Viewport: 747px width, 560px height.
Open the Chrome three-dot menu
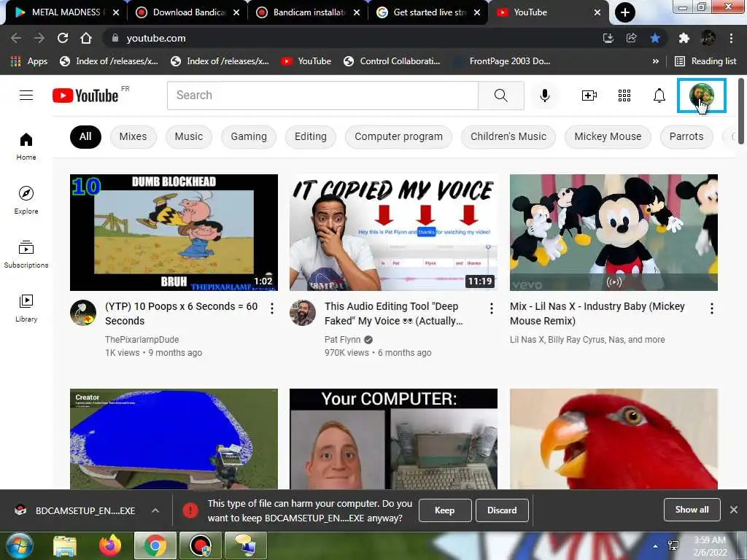pyautogui.click(x=731, y=38)
